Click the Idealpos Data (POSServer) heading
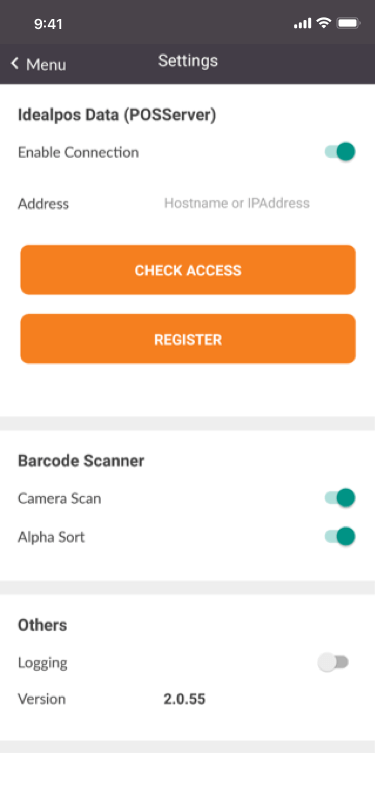Viewport: 375px width, 812px height. coord(117,115)
